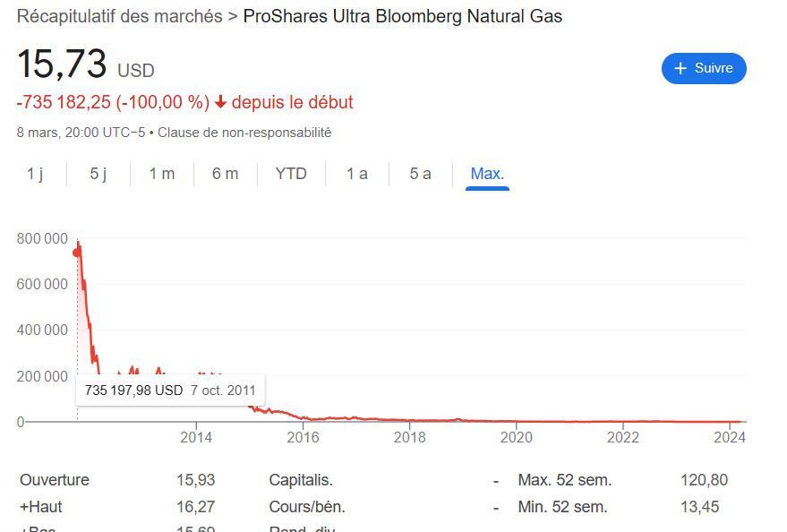The height and width of the screenshot is (532, 787).
Task: Click the 2014 label on chart axis
Action: pyautogui.click(x=196, y=437)
